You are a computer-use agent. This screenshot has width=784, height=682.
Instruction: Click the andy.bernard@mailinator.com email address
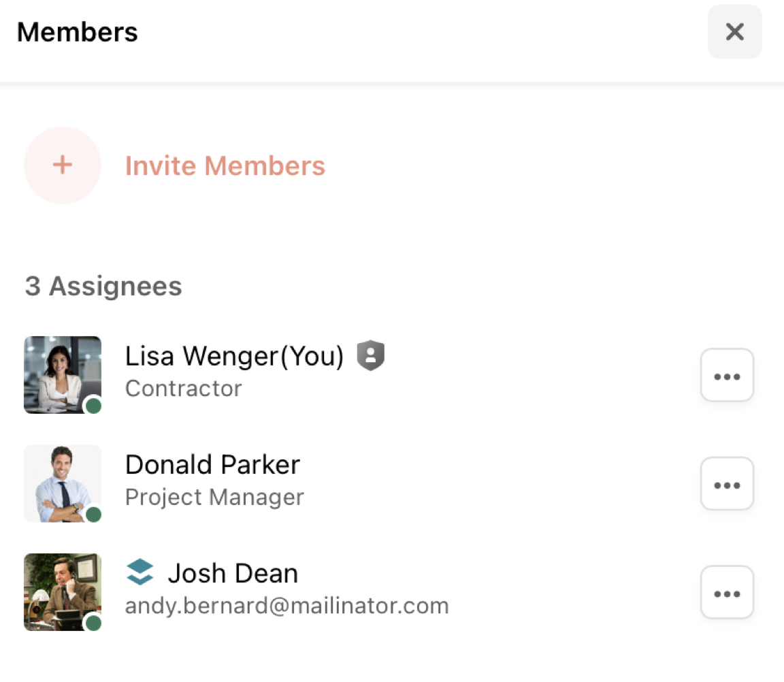coord(287,606)
